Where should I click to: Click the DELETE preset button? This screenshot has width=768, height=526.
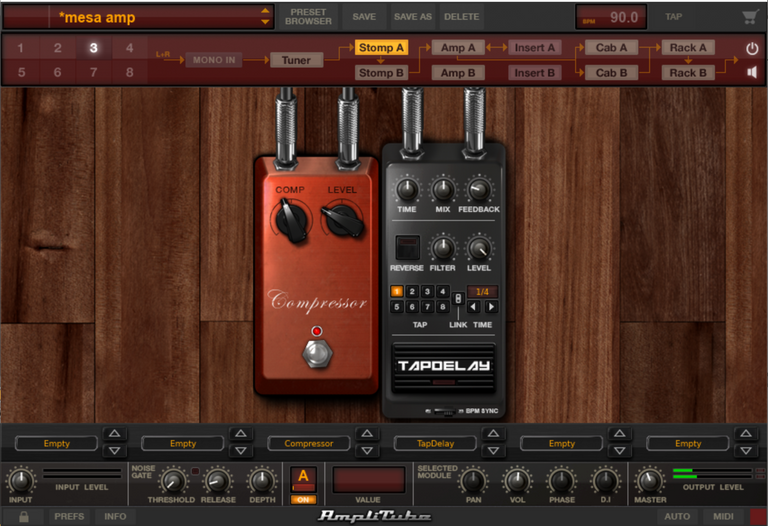[x=461, y=17]
